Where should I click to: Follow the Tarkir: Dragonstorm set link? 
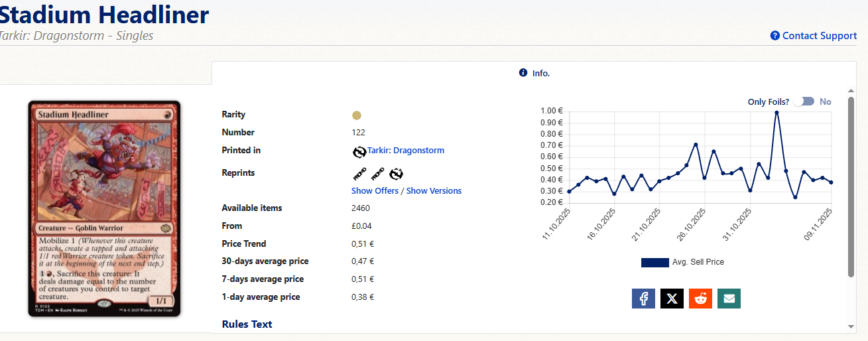(x=406, y=151)
